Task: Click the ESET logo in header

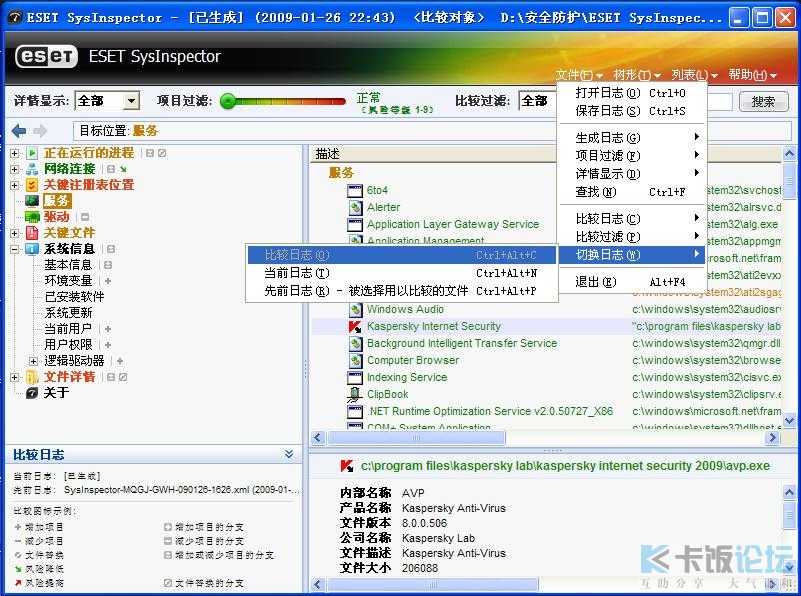Action: pyautogui.click(x=46, y=56)
